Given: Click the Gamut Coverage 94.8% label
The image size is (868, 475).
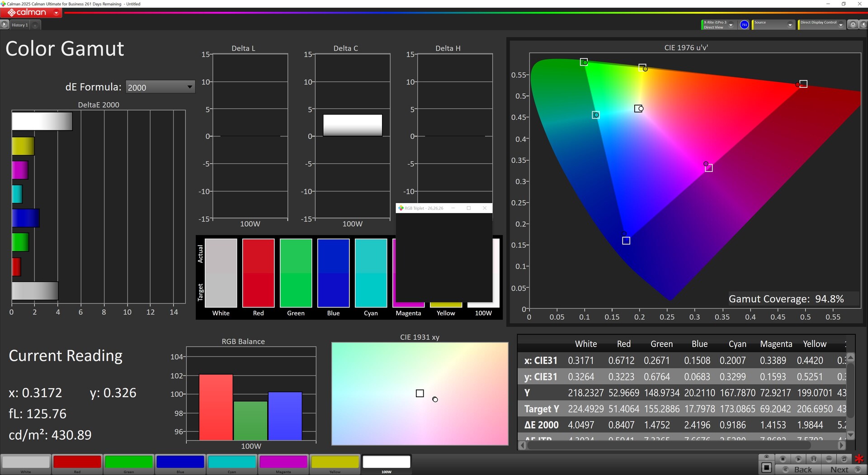Looking at the screenshot, I should [x=786, y=299].
